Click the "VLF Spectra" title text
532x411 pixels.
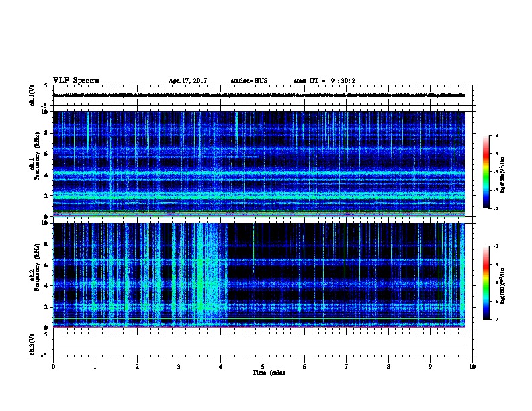pos(76,81)
